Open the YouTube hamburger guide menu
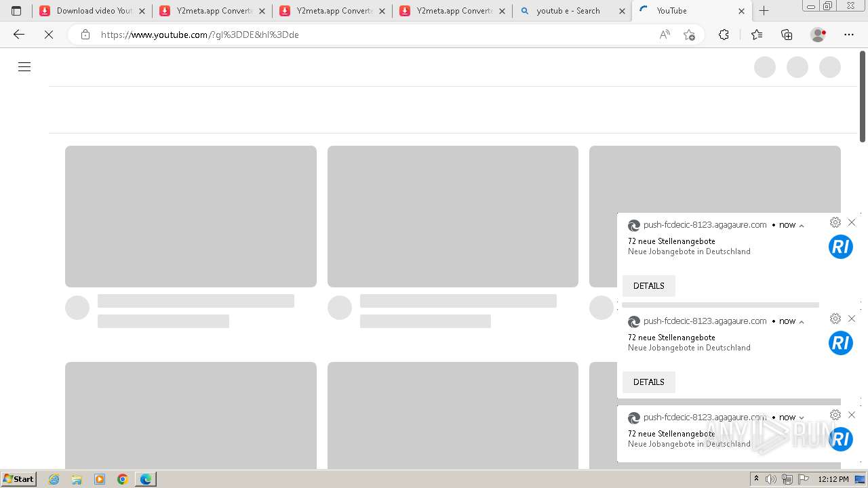This screenshot has width=868, height=488. pyautogui.click(x=24, y=66)
